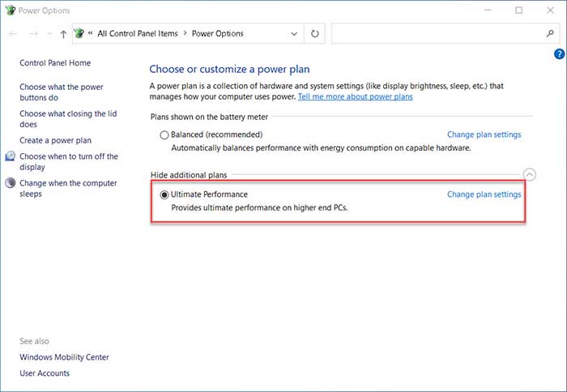567x392 pixels.
Task: Select the Balanced (recommended) radio button
Action: tap(164, 135)
